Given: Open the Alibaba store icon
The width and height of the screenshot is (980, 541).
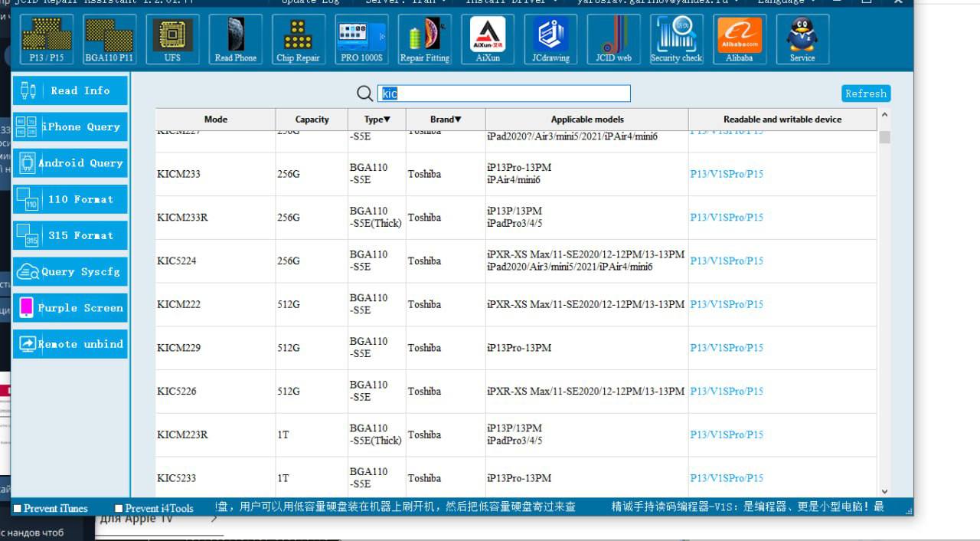Looking at the screenshot, I should [x=739, y=39].
